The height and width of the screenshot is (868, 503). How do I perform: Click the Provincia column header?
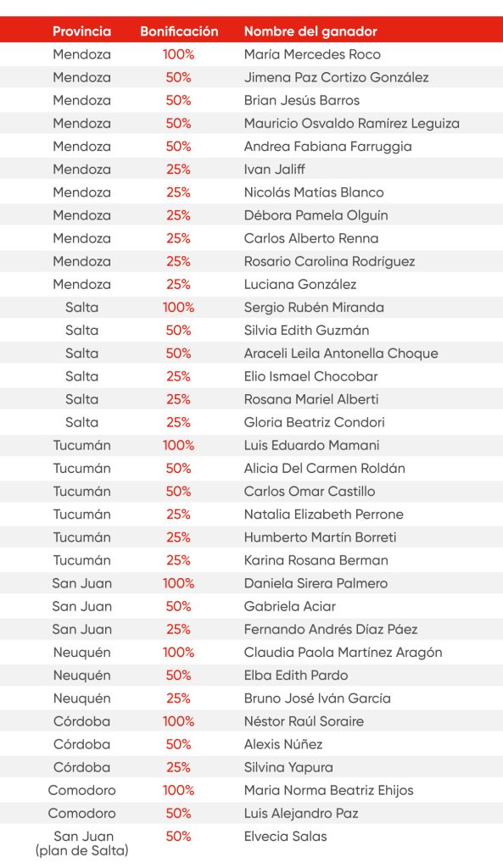click(x=81, y=31)
